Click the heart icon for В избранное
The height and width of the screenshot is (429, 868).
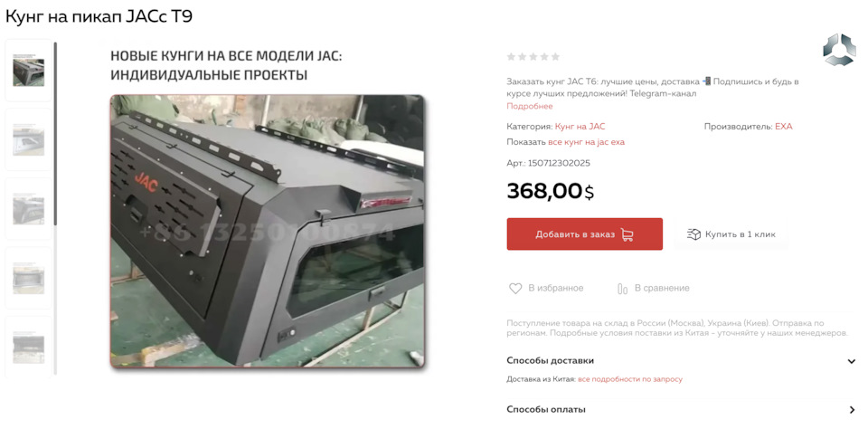515,288
